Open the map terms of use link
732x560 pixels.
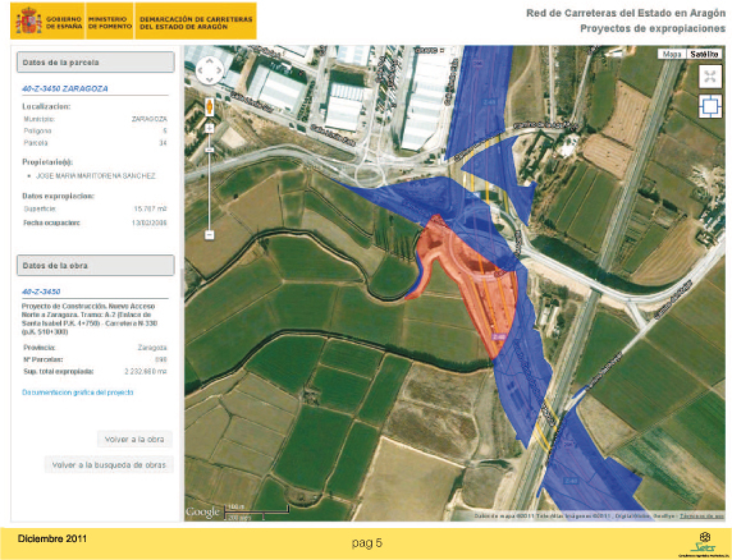click(x=702, y=516)
